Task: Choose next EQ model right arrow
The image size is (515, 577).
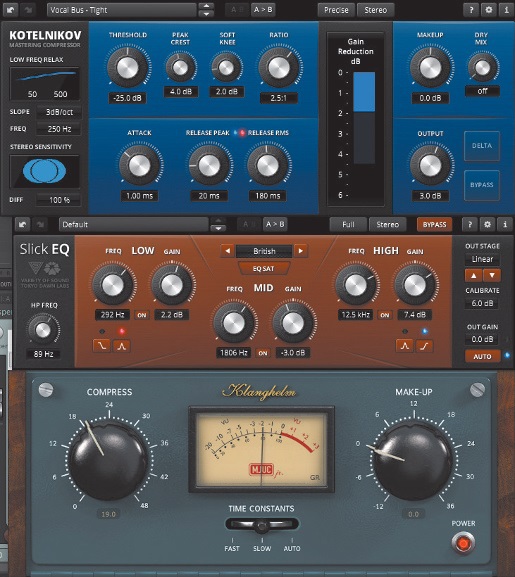Action: (x=301, y=251)
